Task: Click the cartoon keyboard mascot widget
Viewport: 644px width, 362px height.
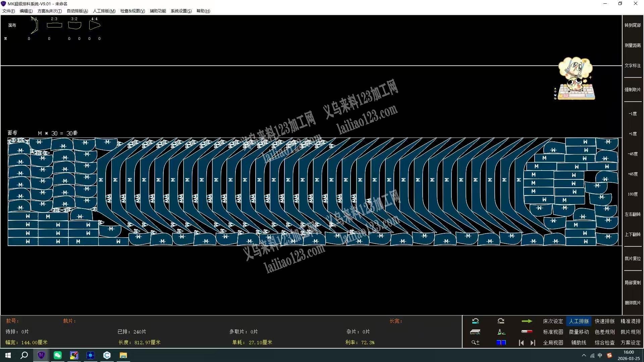Action: click(x=575, y=79)
